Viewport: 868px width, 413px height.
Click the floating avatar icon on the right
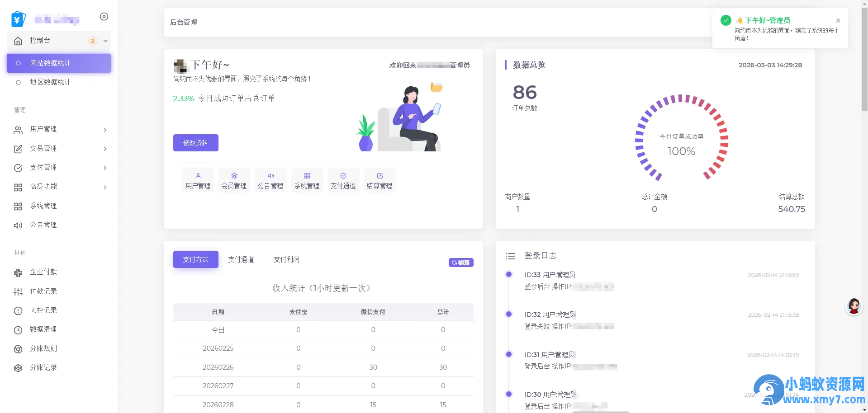pos(853,306)
